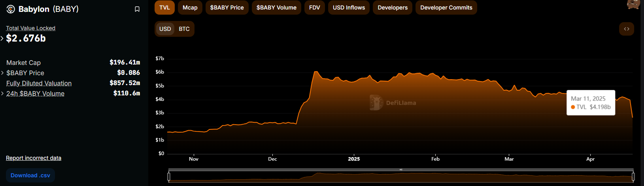Image resolution: width=644 pixels, height=186 pixels.
Task: Expand Total Value Locked breakdown
Action: click(x=2, y=38)
